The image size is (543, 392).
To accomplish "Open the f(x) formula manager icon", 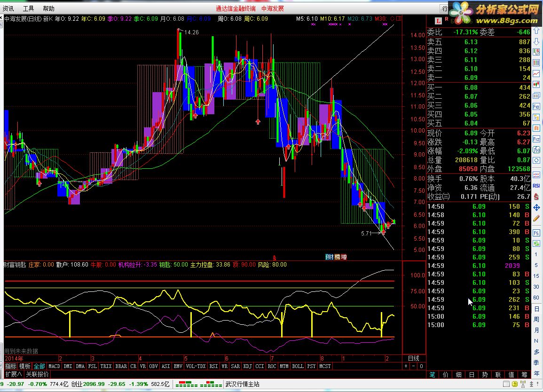I will (536, 149).
